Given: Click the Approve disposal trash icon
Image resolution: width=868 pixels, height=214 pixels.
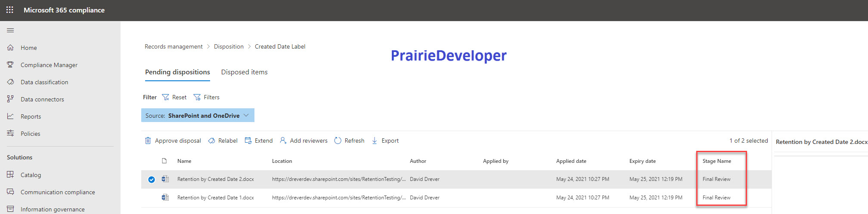Looking at the screenshot, I should pyautogui.click(x=148, y=141).
